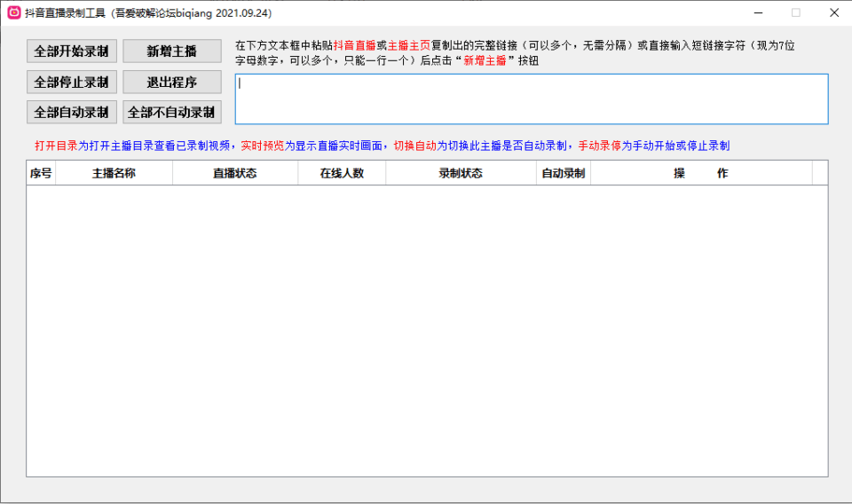Exit using the 退出程序 button
852x504 pixels.
tap(171, 82)
